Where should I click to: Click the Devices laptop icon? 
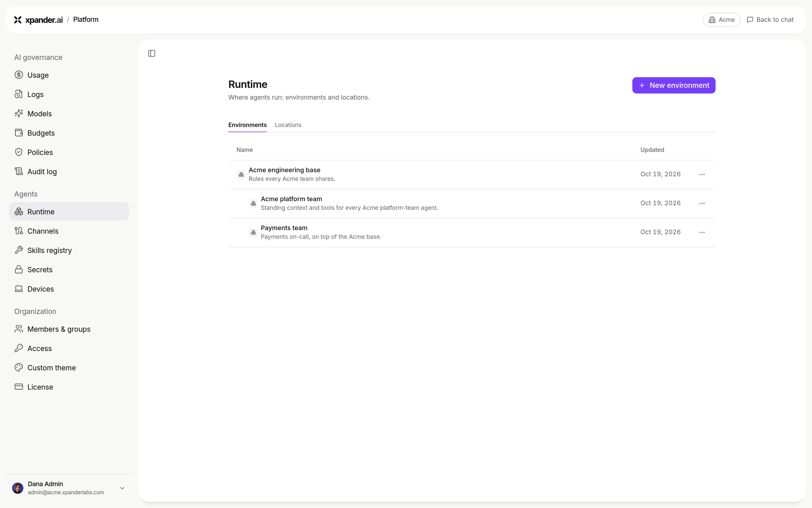click(19, 289)
